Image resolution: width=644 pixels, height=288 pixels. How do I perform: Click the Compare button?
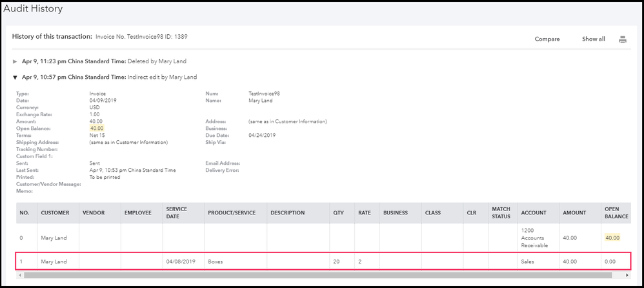547,39
